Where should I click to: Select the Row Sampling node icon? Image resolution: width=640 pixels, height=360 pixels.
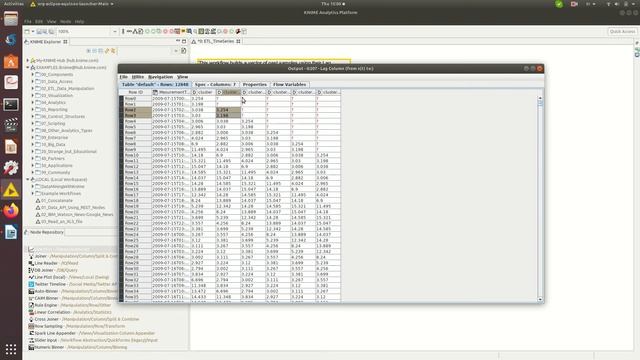[31, 326]
